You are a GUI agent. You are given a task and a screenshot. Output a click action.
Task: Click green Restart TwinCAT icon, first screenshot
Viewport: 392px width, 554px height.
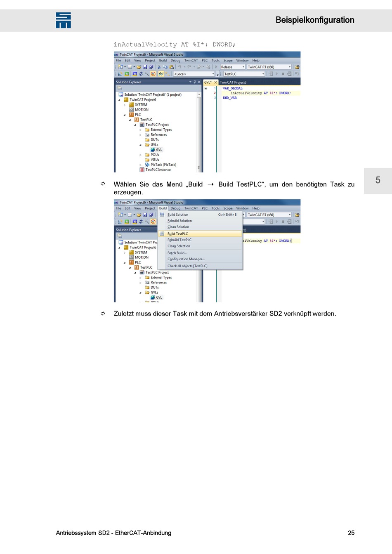point(127,74)
